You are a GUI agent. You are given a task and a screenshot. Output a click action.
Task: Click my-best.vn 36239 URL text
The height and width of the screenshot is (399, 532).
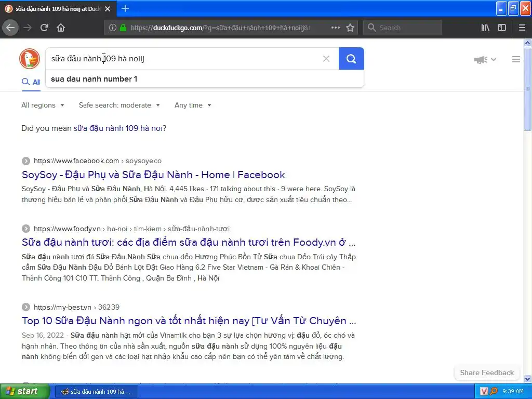pos(77,307)
